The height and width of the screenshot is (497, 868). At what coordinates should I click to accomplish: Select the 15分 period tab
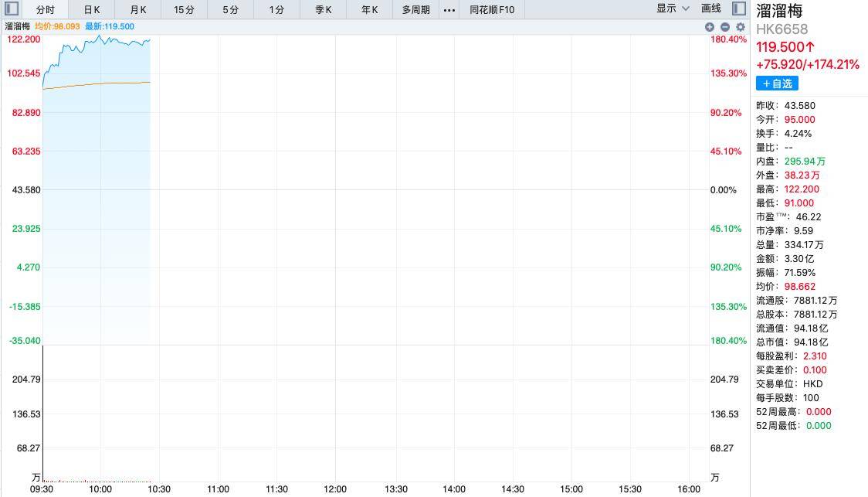pos(184,10)
